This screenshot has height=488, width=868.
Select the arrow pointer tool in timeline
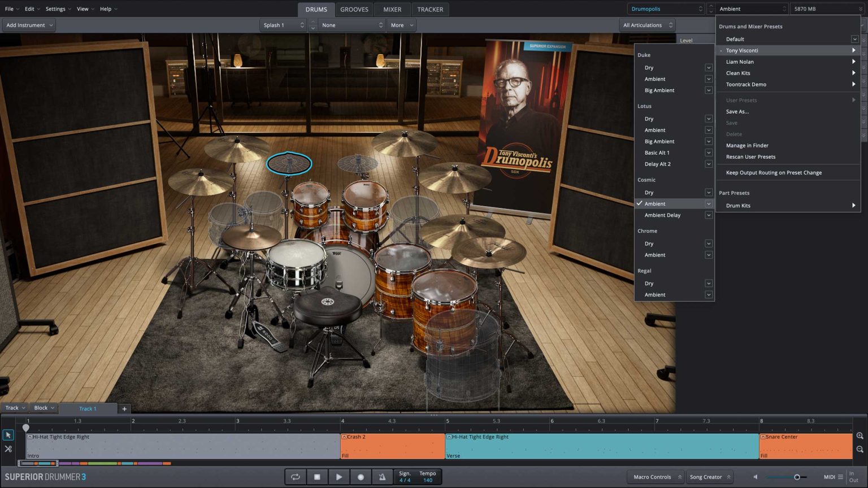8,435
